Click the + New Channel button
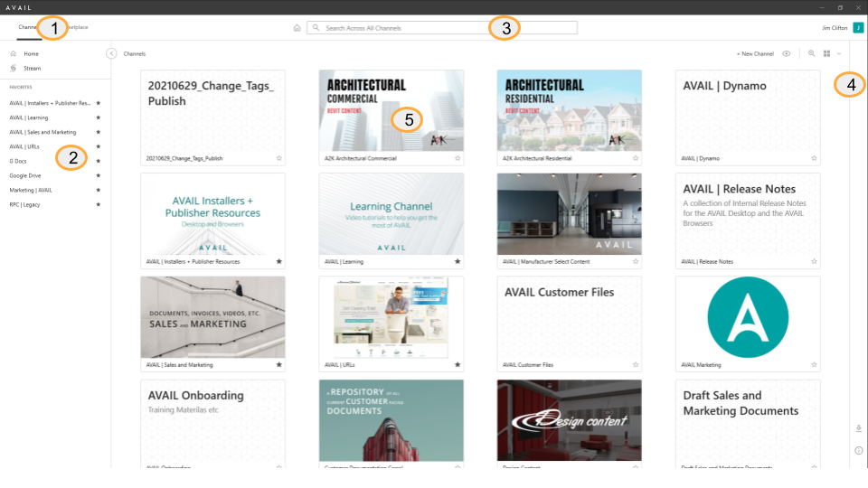 (x=755, y=54)
